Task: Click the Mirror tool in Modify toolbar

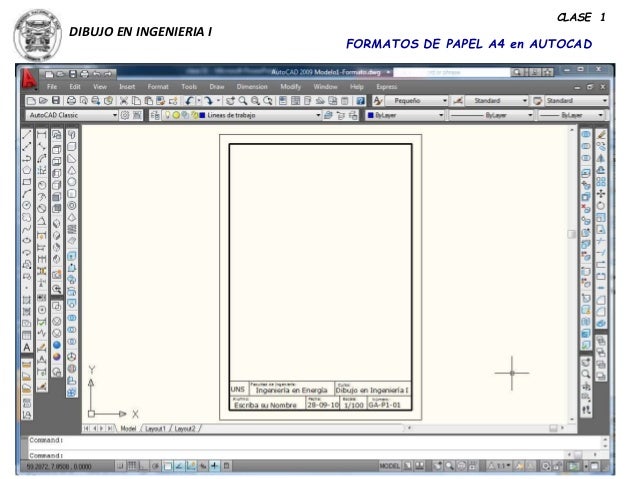Action: (x=601, y=158)
